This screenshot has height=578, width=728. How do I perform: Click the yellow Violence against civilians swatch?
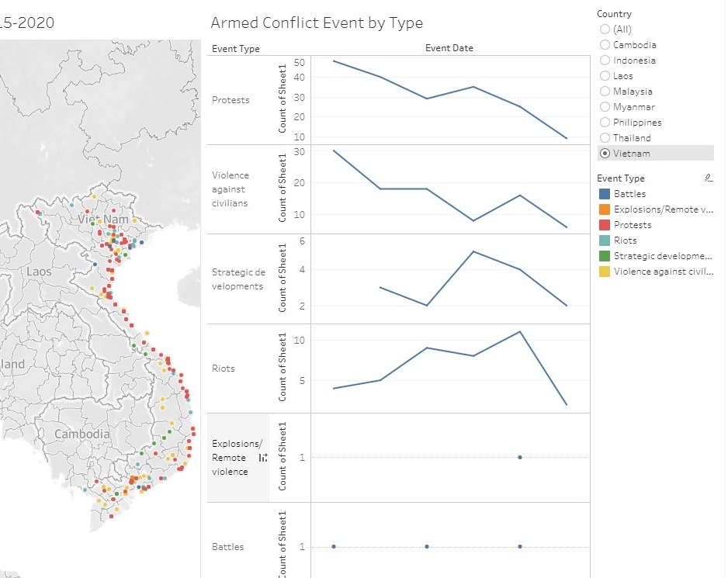(605, 272)
